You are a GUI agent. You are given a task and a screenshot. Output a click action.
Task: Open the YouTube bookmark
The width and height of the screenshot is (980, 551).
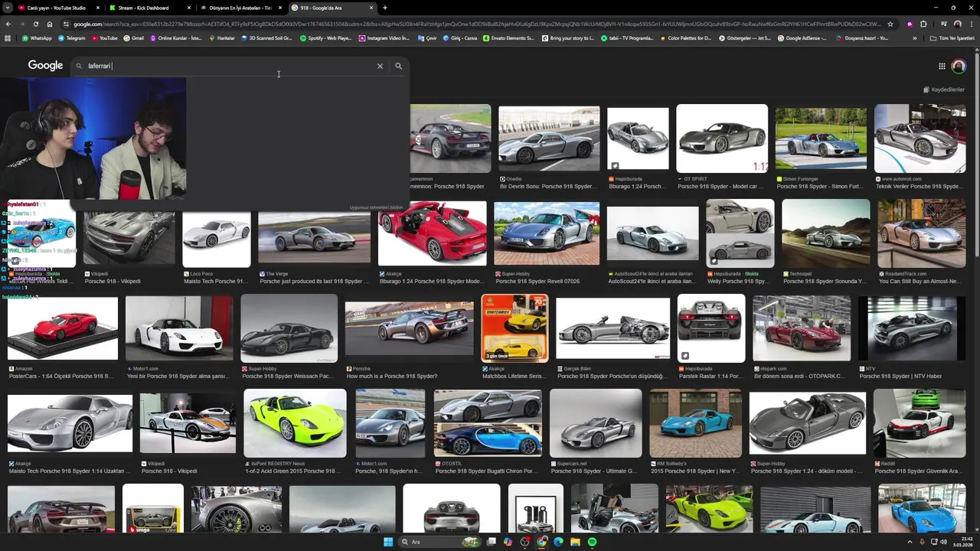pos(105,37)
